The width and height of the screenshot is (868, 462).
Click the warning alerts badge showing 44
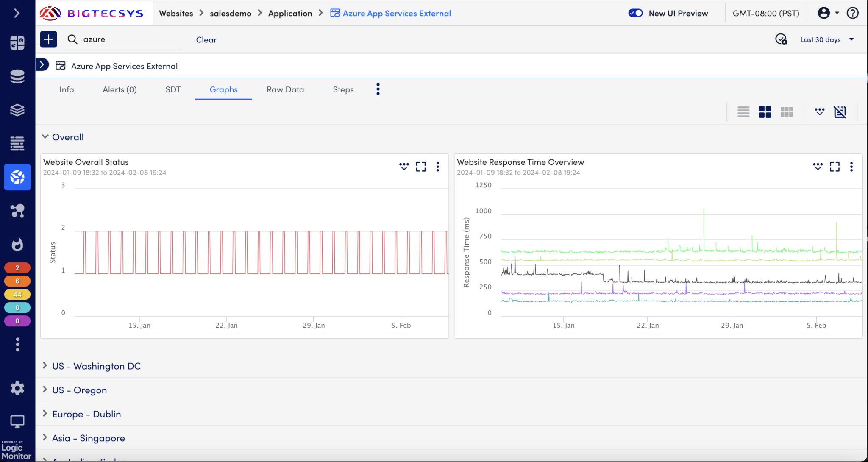click(x=17, y=295)
